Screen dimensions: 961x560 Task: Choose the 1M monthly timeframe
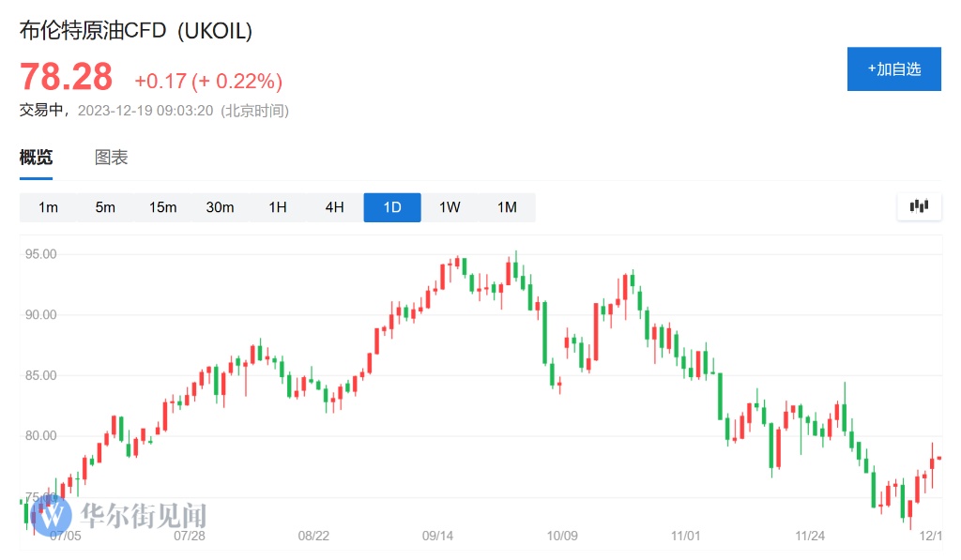507,207
